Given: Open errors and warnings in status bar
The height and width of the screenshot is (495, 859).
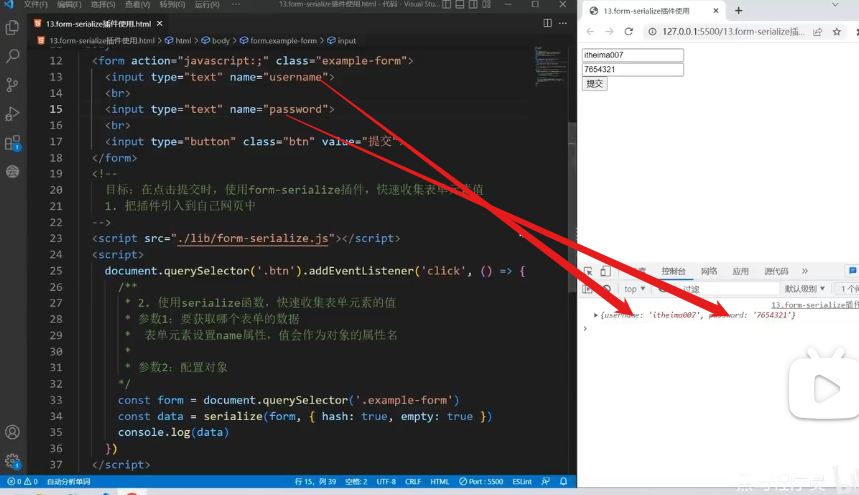Looking at the screenshot, I should pyautogui.click(x=22, y=481).
